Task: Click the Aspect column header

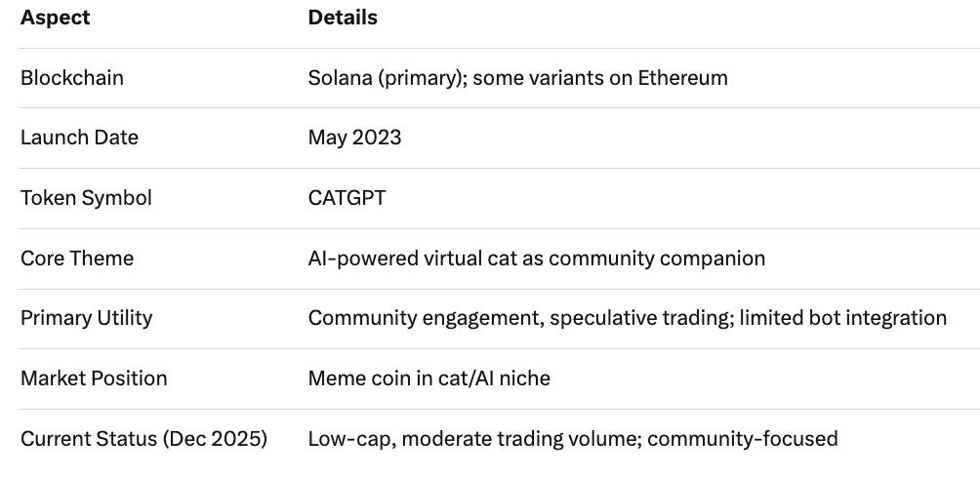Action: (x=56, y=18)
